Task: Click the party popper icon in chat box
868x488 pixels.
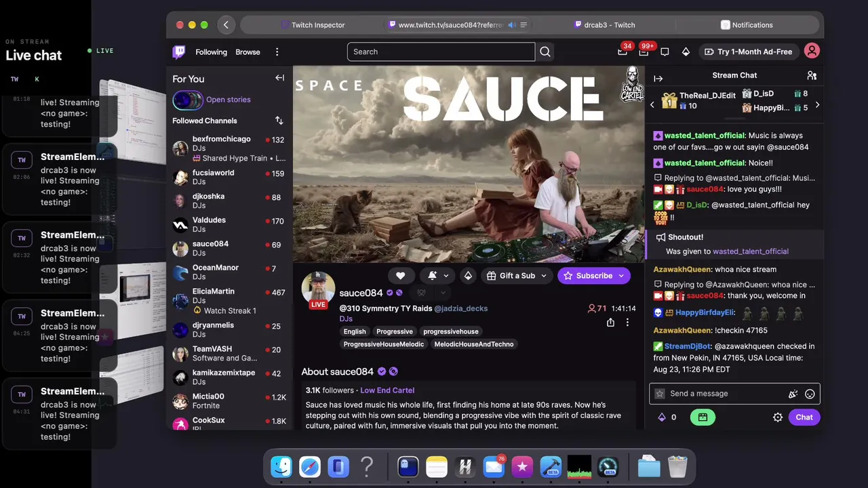Action: 793,394
